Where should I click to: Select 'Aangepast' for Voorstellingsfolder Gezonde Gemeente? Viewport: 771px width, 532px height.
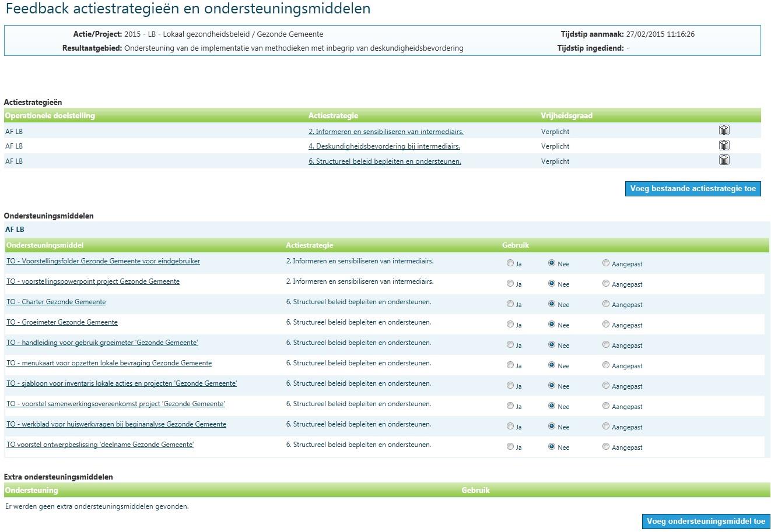coord(606,263)
